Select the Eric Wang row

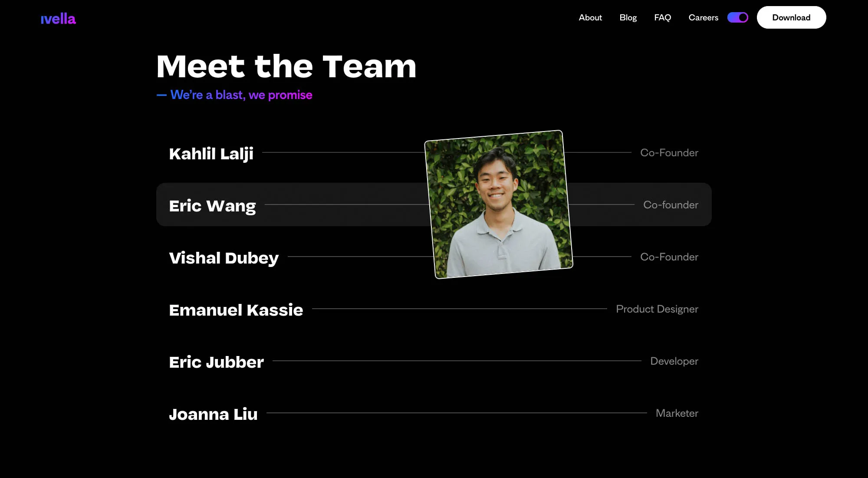click(x=434, y=204)
